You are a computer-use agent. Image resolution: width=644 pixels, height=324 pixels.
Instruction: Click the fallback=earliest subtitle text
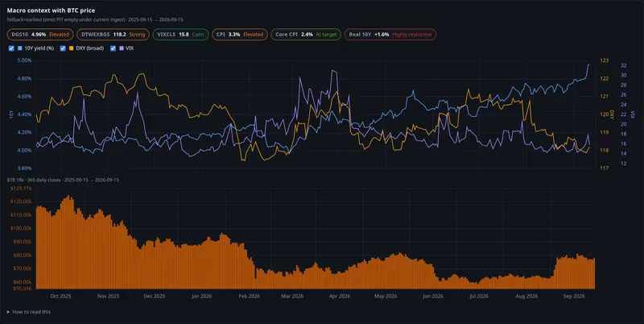click(95, 19)
